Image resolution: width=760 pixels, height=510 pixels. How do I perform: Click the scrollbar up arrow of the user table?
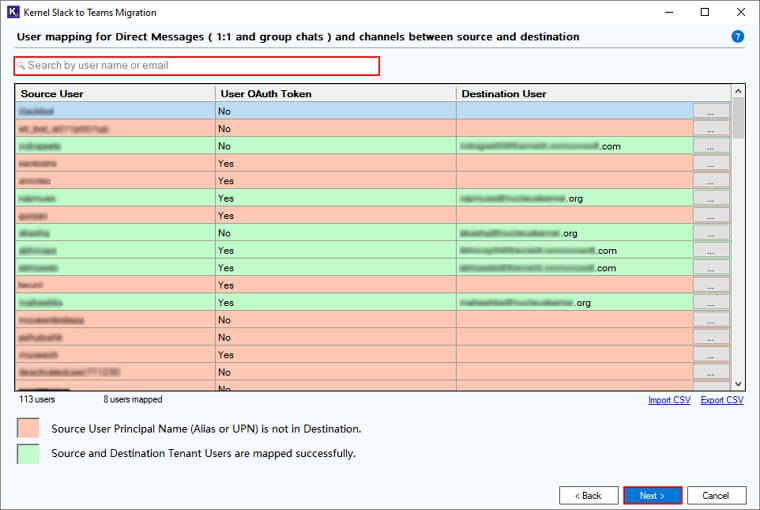click(738, 91)
